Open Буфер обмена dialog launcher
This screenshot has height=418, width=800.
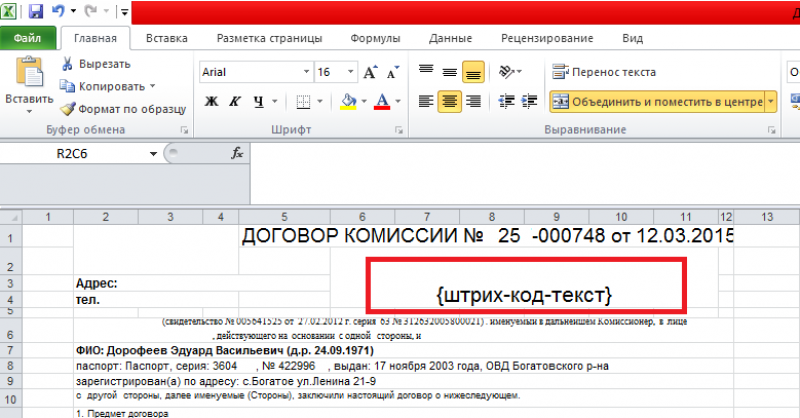pos(184,131)
